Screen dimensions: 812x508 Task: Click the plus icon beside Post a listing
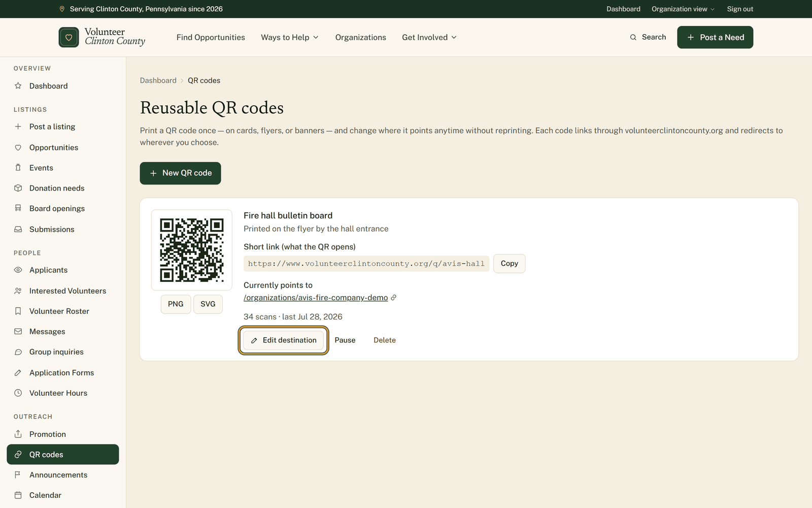point(18,126)
